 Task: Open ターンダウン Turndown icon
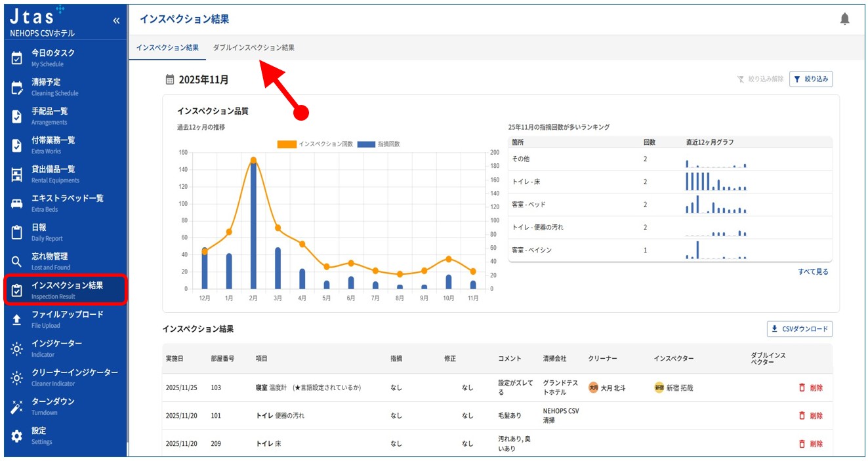[17, 407]
